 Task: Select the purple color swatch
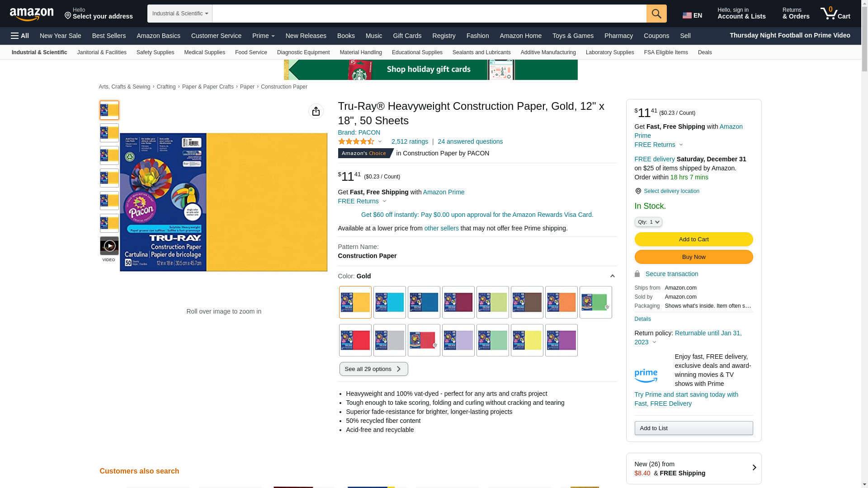[x=561, y=340]
